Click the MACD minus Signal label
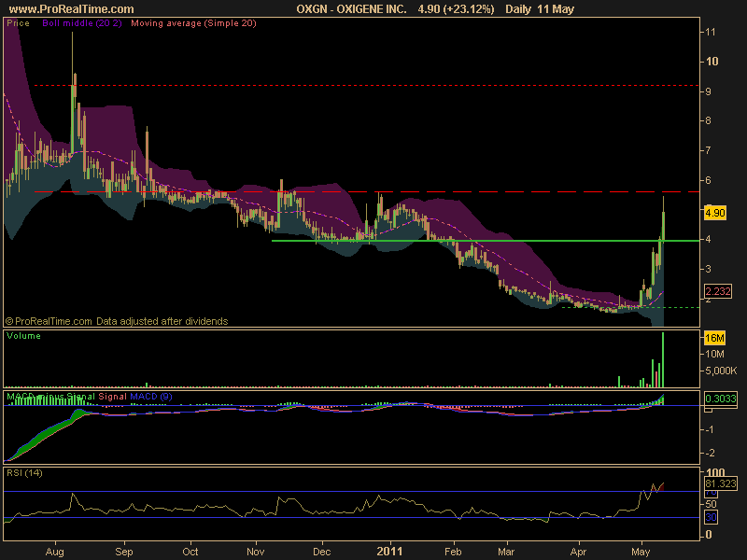The width and height of the screenshot is (747, 560). 50,396
